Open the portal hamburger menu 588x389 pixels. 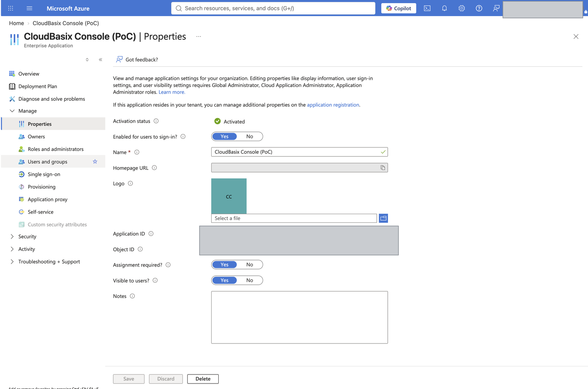pos(29,8)
